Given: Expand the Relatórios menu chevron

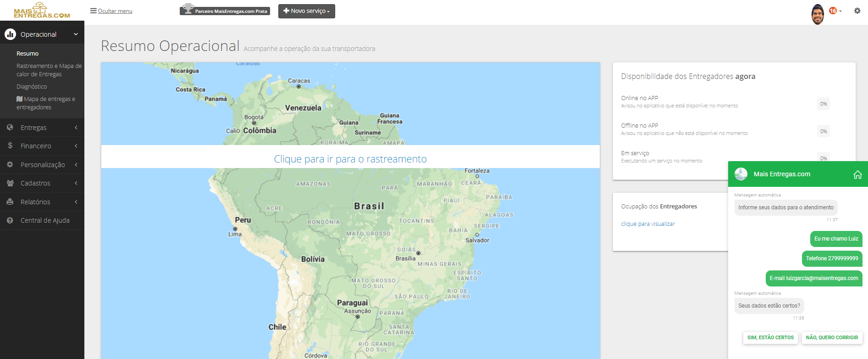Looking at the screenshot, I should 76,202.
